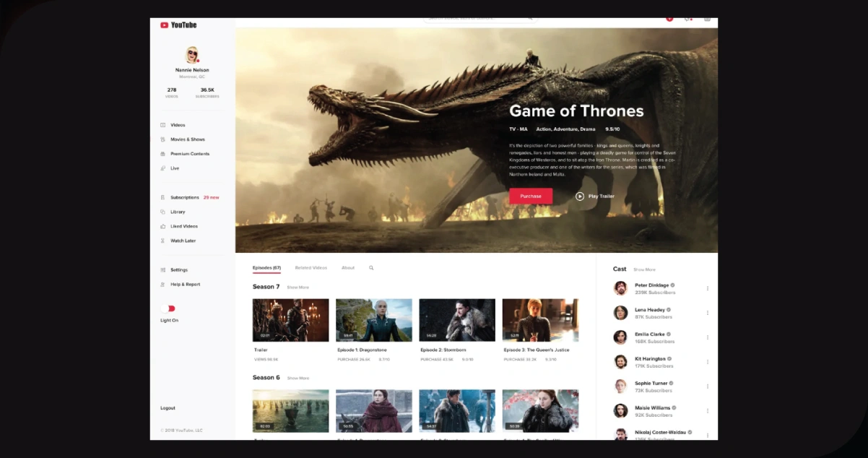Viewport: 868px width, 458px height.
Task: Click the Settings sliders icon
Action: pos(163,270)
